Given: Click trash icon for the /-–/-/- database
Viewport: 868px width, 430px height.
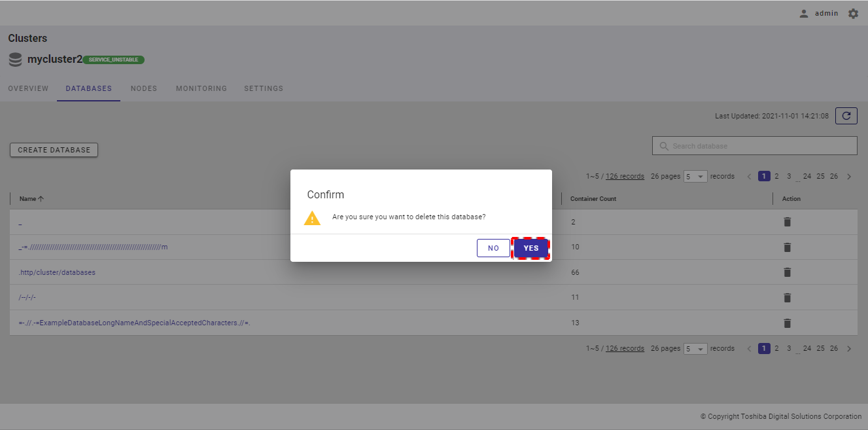Looking at the screenshot, I should pyautogui.click(x=787, y=298).
